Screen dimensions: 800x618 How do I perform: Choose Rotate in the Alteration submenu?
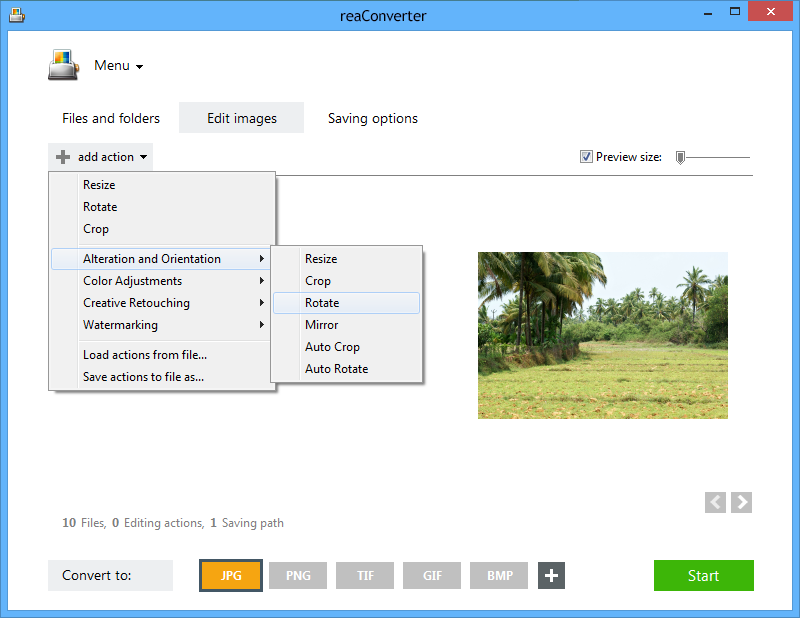coord(346,303)
